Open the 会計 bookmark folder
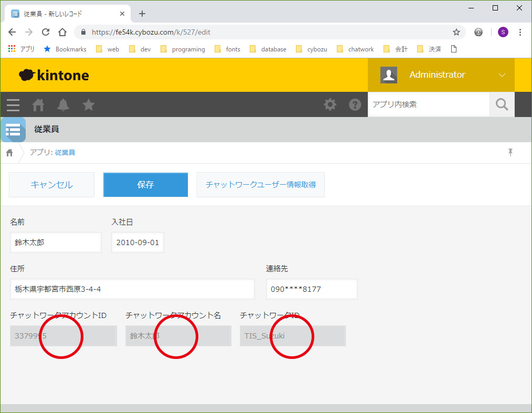532x413 pixels. (395, 49)
